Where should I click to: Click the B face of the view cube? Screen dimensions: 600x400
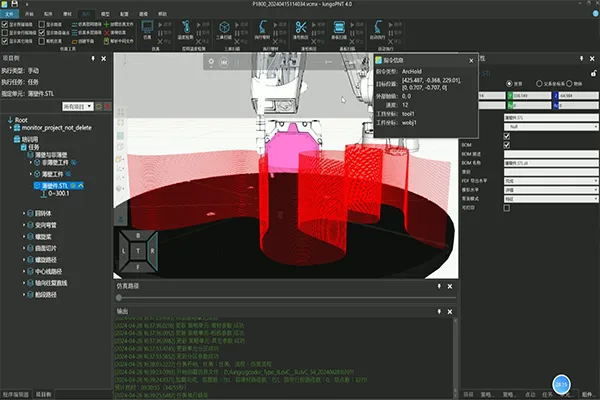pos(138,236)
